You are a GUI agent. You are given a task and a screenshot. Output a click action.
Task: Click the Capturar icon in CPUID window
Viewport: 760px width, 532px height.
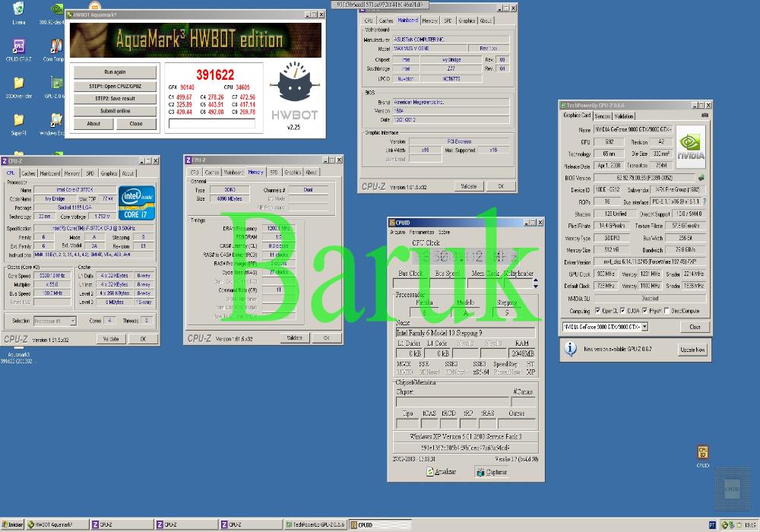click(480, 472)
